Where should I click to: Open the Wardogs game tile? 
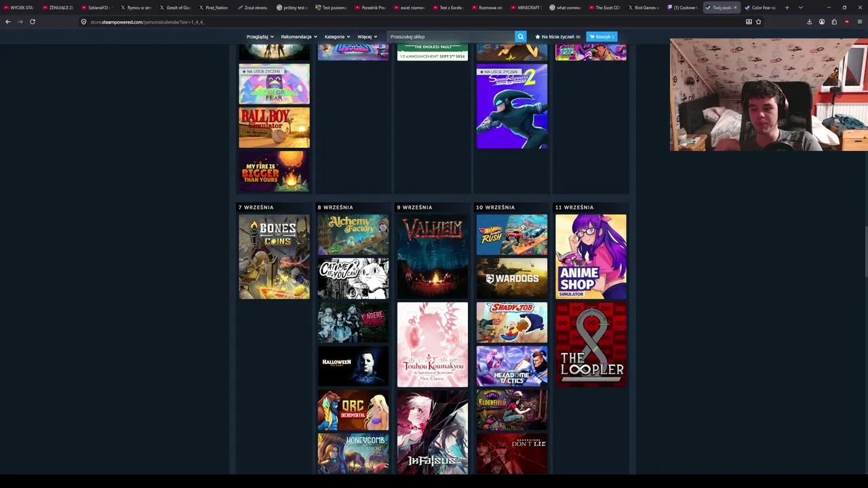click(x=512, y=279)
